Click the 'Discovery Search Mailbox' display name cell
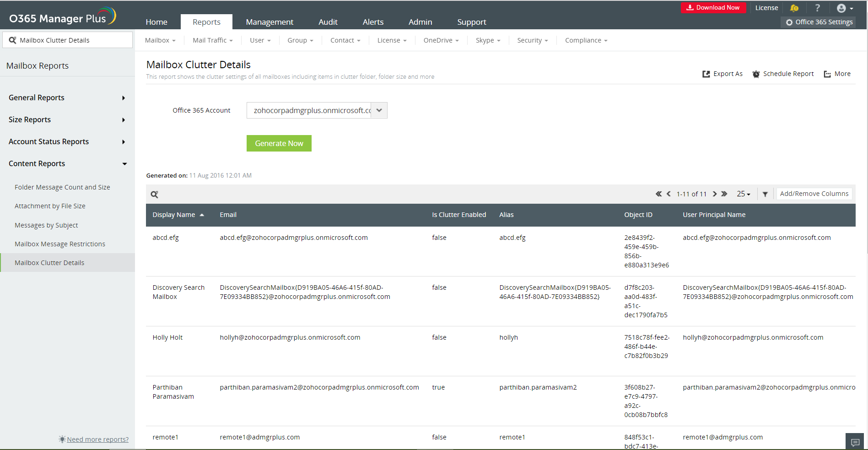Screen dimensions: 868x450 pos(178,292)
